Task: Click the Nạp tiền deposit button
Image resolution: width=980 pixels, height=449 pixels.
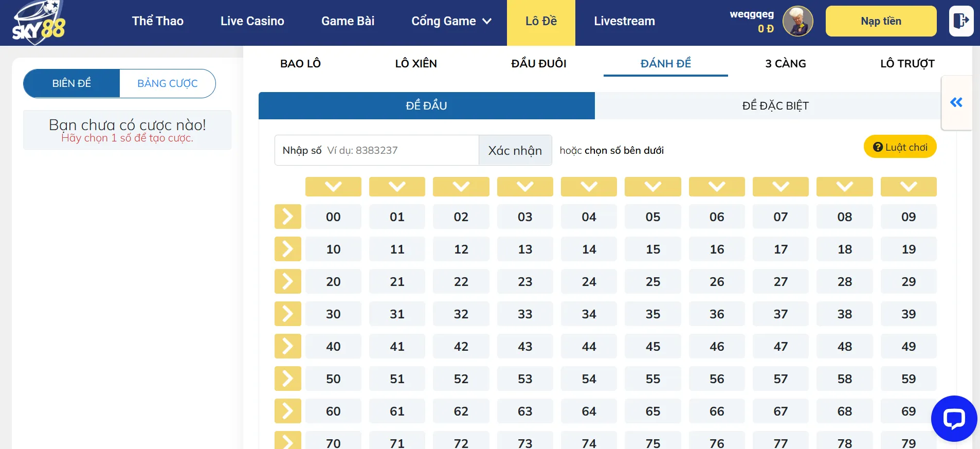Action: (880, 21)
